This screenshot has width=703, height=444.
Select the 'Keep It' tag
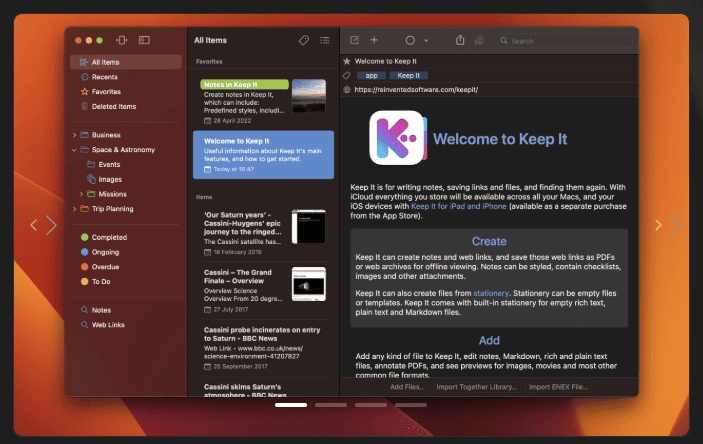click(408, 75)
